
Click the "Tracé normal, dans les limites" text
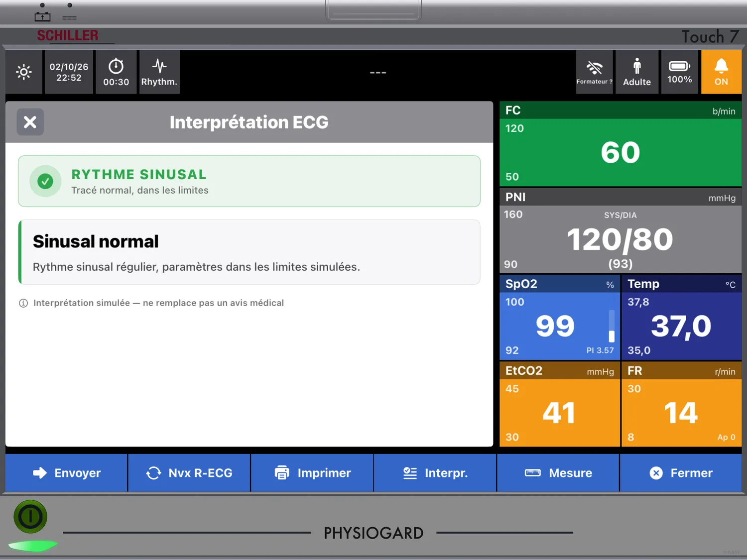coord(140,190)
